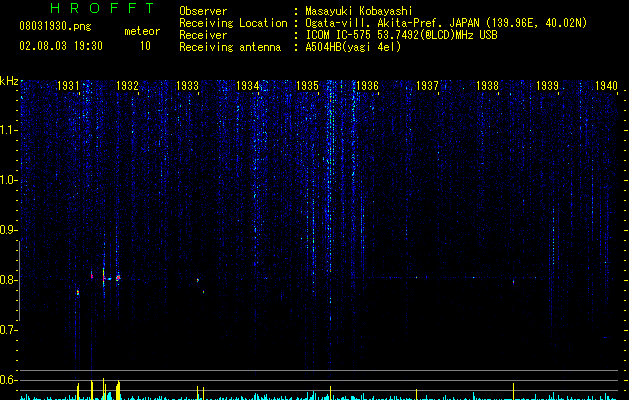Image resolution: width=629 pixels, height=400 pixels.
Task: Click the yellow intensity spike below 1938
Action: pyautogui.click(x=513, y=391)
